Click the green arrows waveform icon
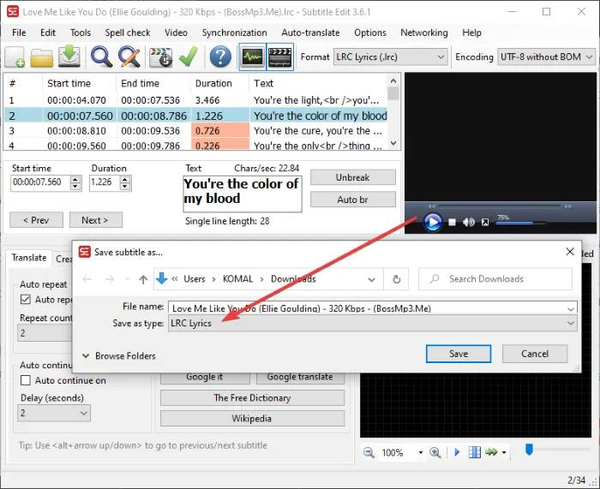 492,452
